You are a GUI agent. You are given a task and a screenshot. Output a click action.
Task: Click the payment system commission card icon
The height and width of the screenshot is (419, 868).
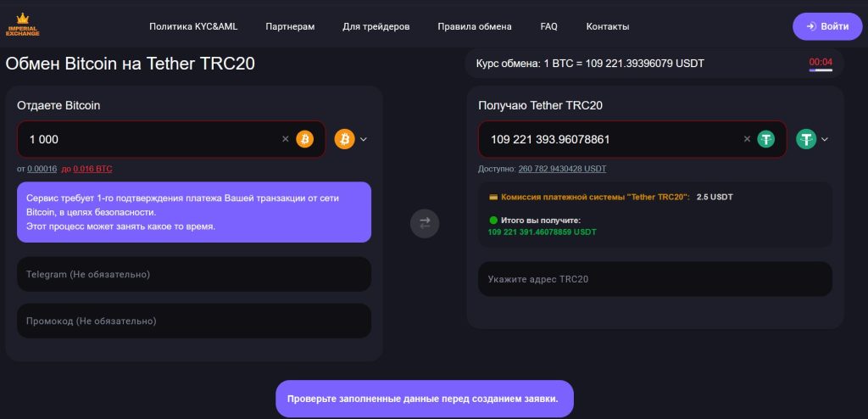point(493,197)
